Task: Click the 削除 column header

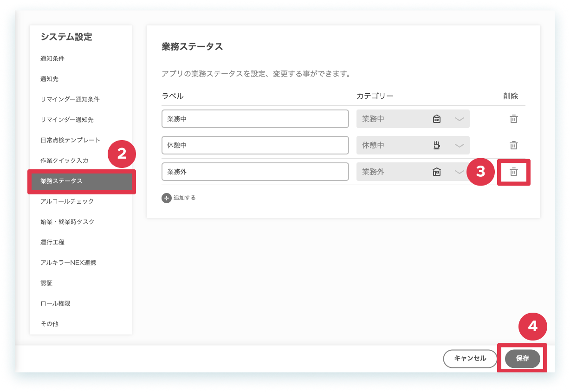Action: pyautogui.click(x=511, y=96)
